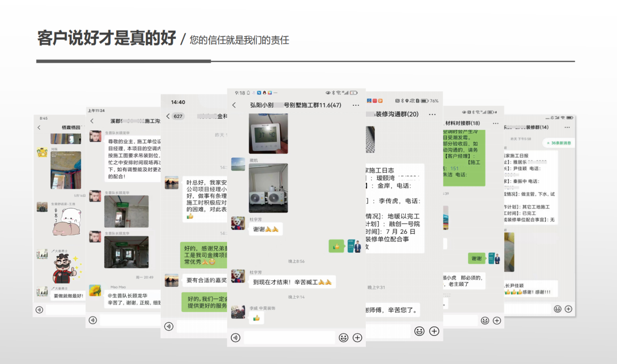Screen dimensions: 617x364
Task: Tap plus icon in 材料对接群 chat
Action: [x=497, y=321]
